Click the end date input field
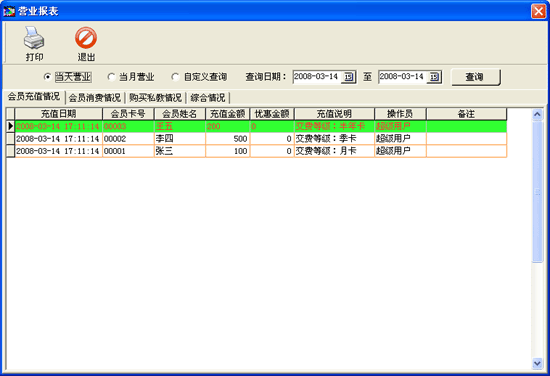The image size is (550, 376). point(402,77)
